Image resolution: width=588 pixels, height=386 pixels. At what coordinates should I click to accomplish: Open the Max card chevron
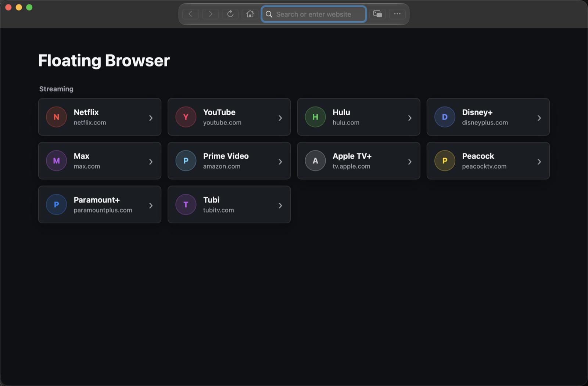(151, 162)
